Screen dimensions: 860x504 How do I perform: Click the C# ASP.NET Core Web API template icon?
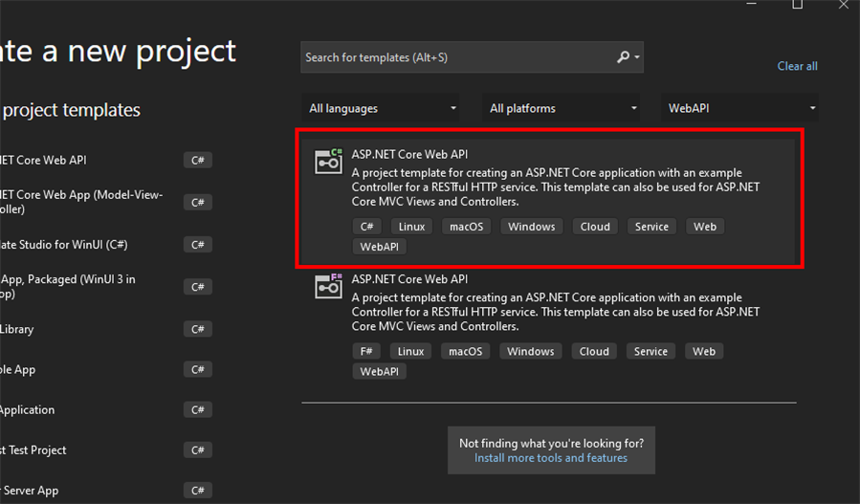pos(328,162)
